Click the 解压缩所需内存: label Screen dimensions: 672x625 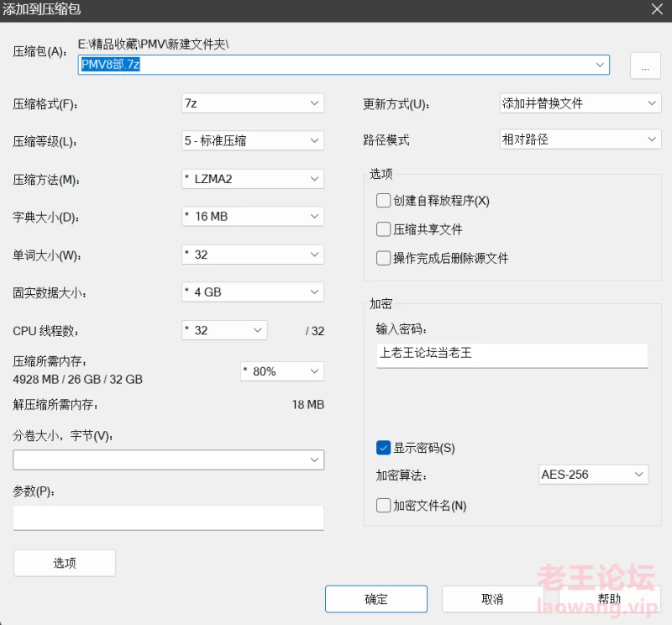(x=55, y=405)
